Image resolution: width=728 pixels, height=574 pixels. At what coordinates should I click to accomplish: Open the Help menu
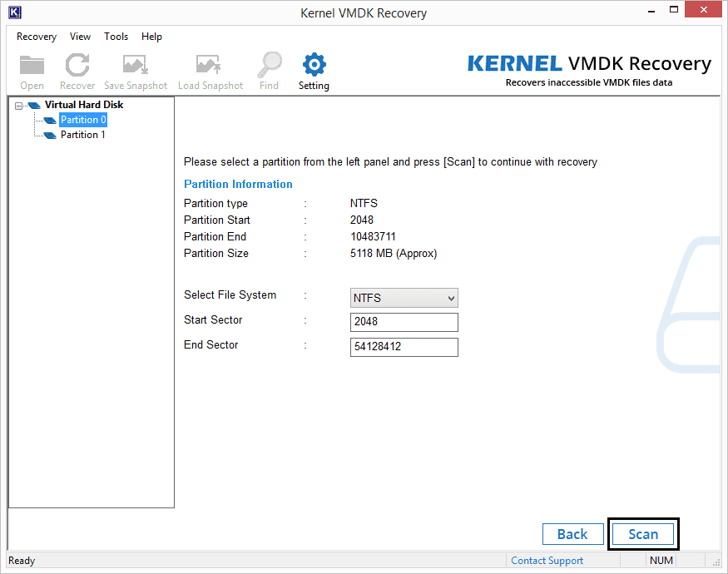pos(151,37)
